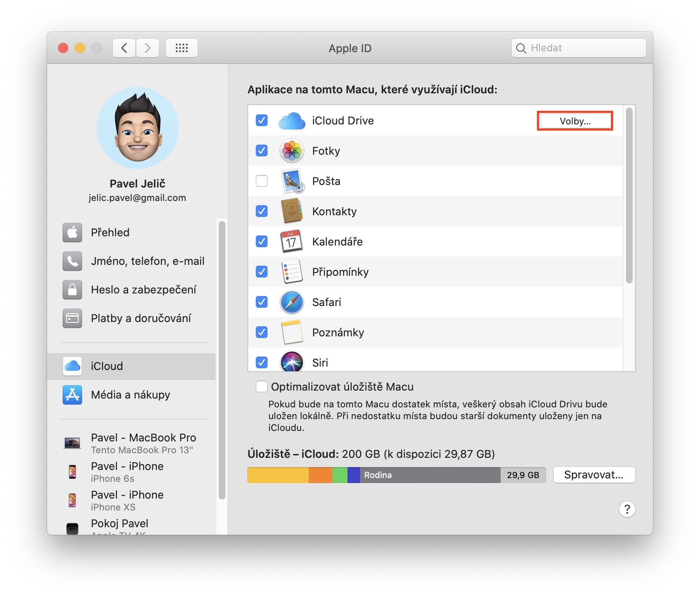
Task: Click the green segment of storage bar
Action: click(340, 475)
